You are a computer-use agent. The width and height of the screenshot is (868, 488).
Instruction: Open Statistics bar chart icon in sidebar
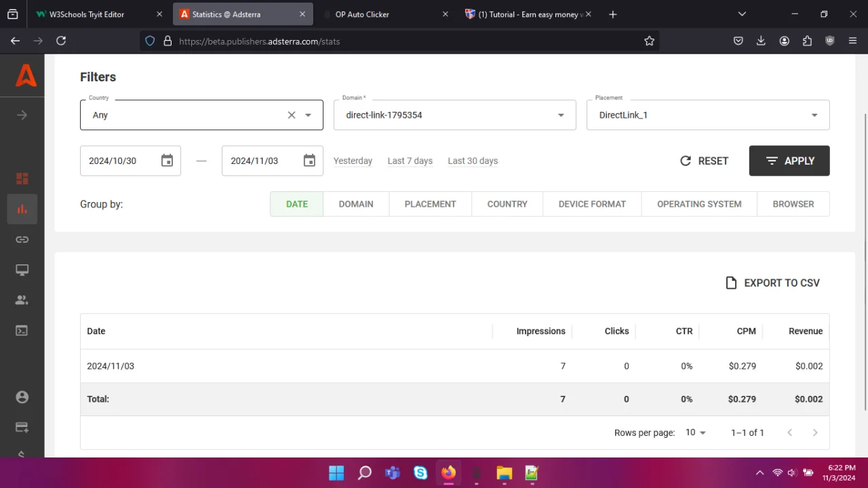[x=22, y=209]
